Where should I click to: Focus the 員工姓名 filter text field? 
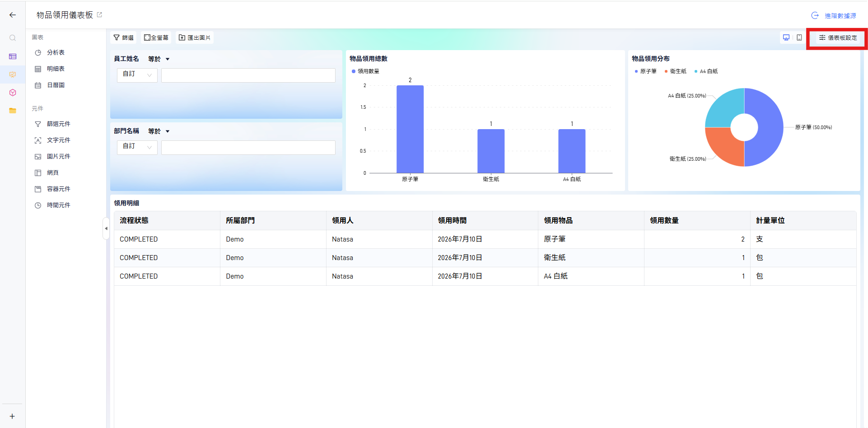(248, 75)
